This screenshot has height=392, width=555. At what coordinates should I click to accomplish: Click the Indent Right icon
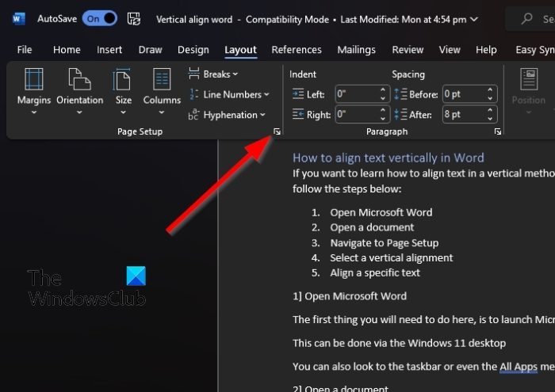click(297, 115)
